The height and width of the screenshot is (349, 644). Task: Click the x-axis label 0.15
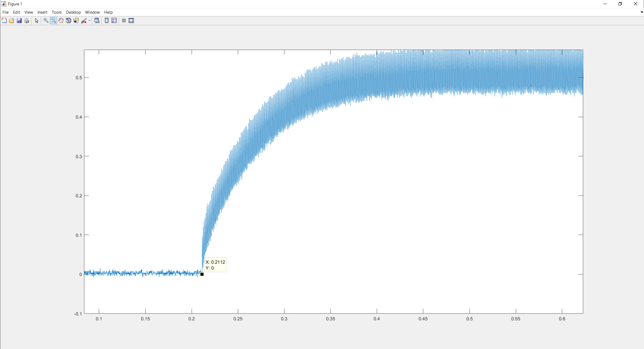[145, 319]
